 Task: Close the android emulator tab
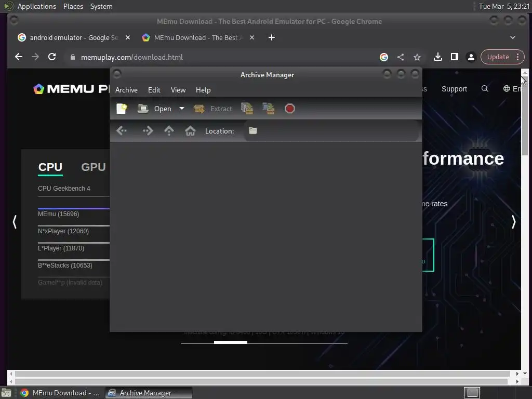click(128, 37)
